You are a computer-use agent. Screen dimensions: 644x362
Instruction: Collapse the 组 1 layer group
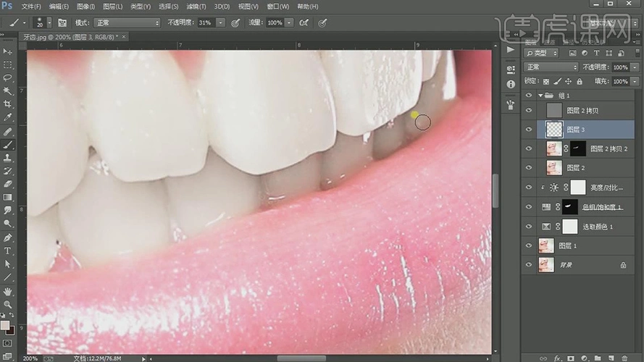pyautogui.click(x=540, y=96)
